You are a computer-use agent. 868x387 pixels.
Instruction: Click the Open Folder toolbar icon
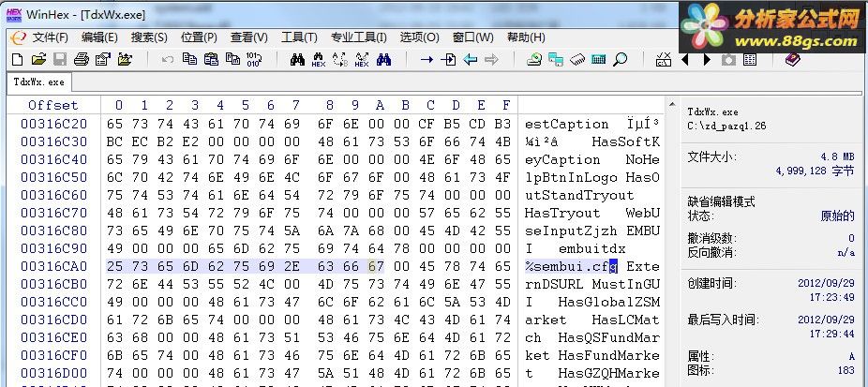125,59
